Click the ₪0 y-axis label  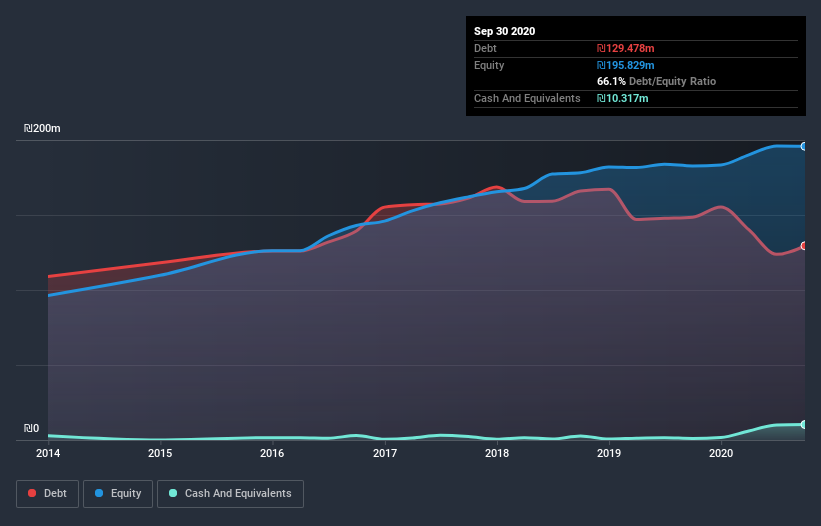(x=31, y=428)
